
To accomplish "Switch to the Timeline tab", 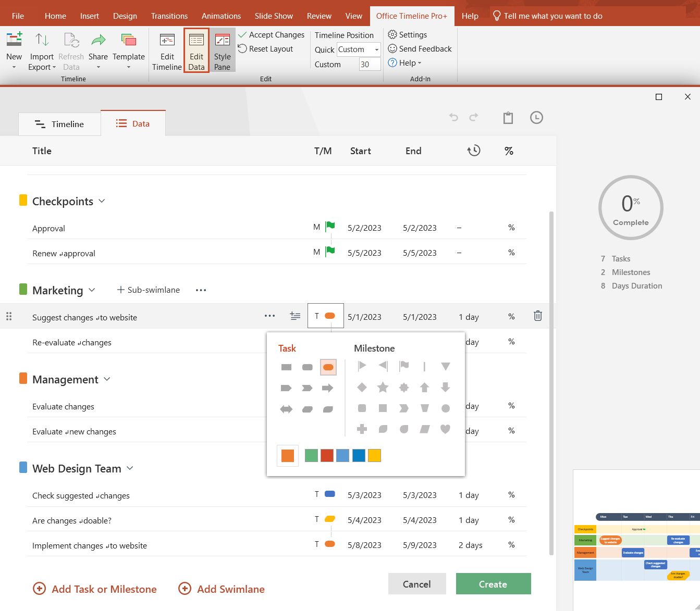I will pyautogui.click(x=59, y=124).
